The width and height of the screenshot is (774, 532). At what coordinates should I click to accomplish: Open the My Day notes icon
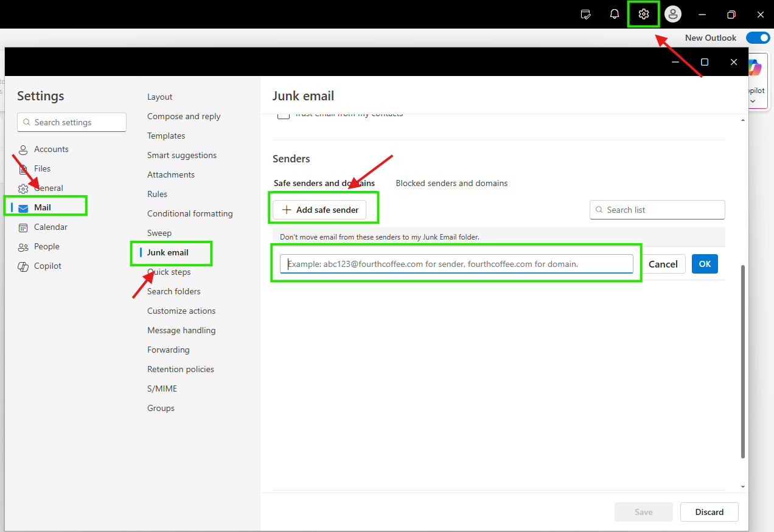click(x=586, y=14)
